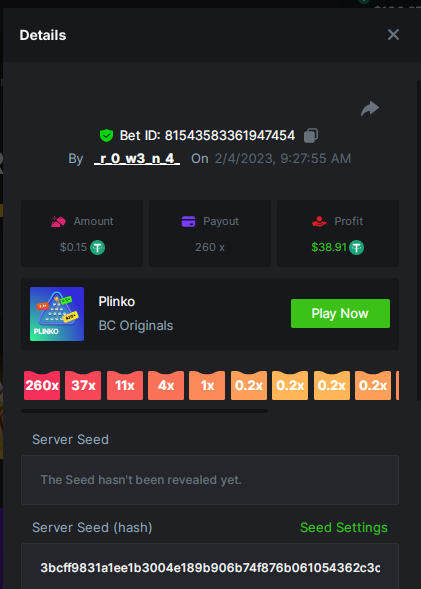Viewport: 421px width, 589px height.
Task: Select the 1x multiplier tile
Action: click(x=207, y=385)
